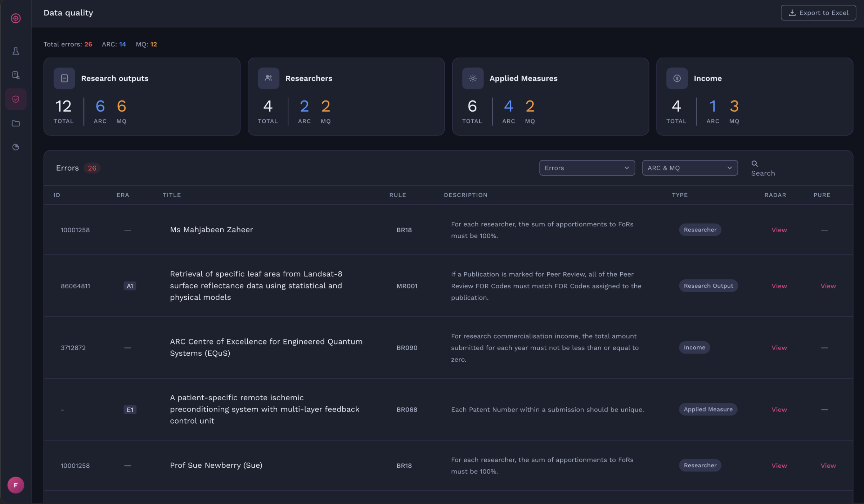Click the user avatar F
The image size is (864, 504).
point(15,485)
